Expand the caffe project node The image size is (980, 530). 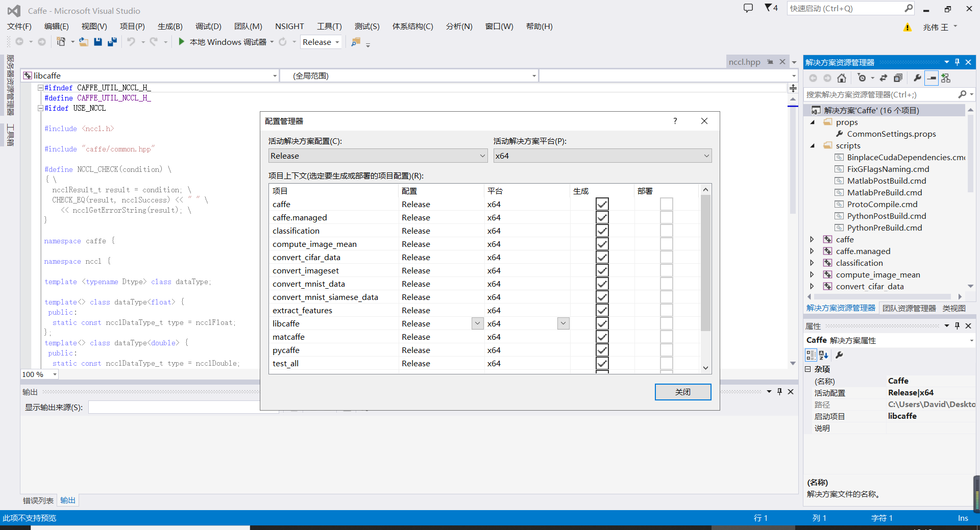tap(813, 239)
